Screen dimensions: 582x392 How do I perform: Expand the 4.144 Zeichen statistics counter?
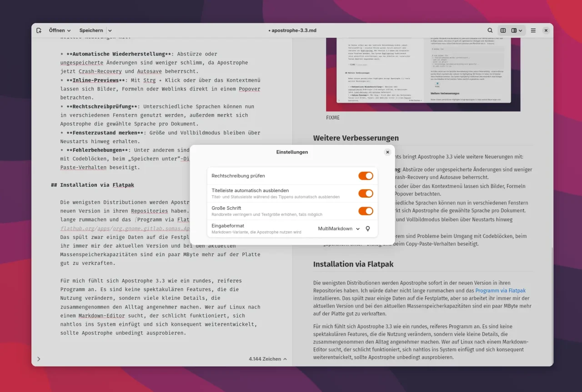267,359
